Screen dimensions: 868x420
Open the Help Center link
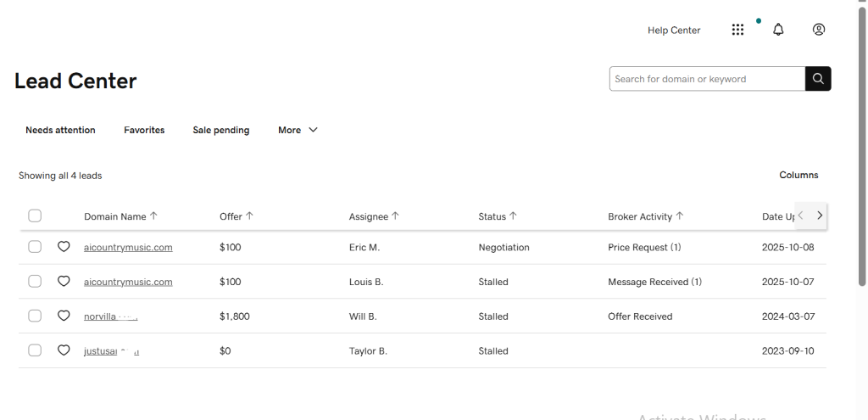click(x=674, y=31)
